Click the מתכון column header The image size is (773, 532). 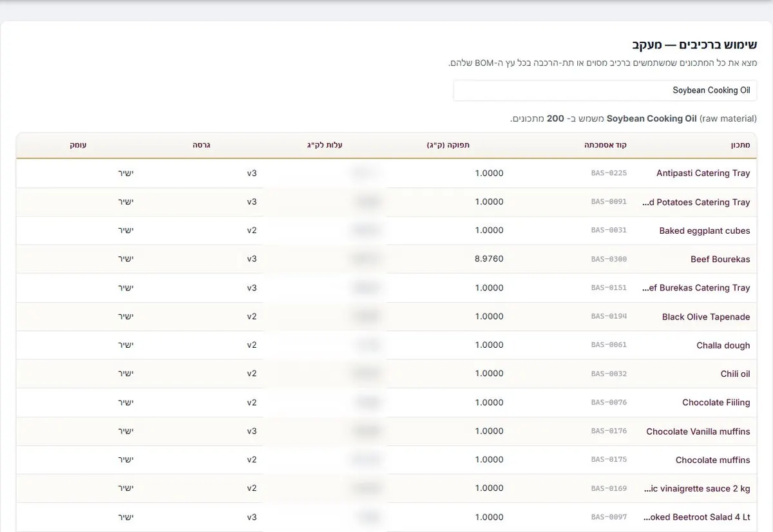click(740, 146)
